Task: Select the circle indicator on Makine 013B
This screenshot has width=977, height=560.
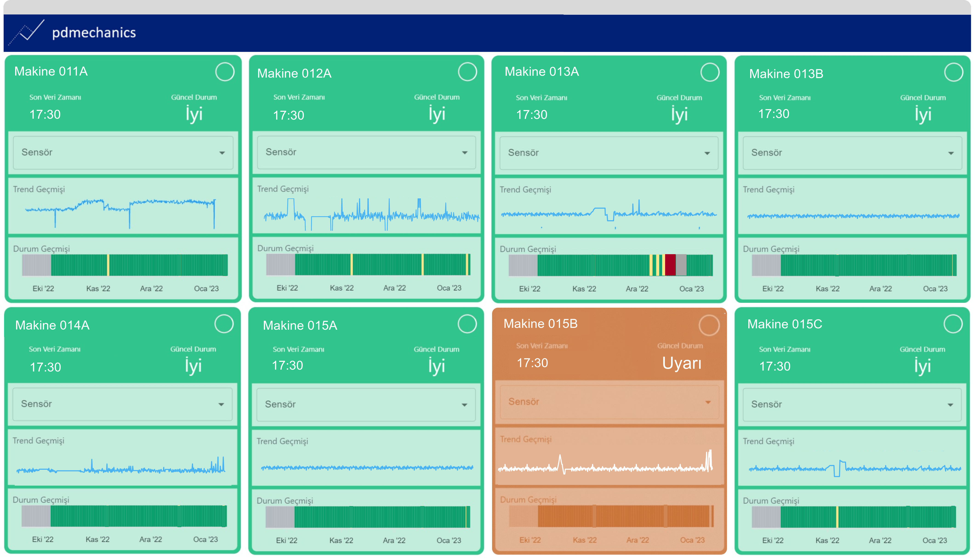Action: [x=954, y=72]
